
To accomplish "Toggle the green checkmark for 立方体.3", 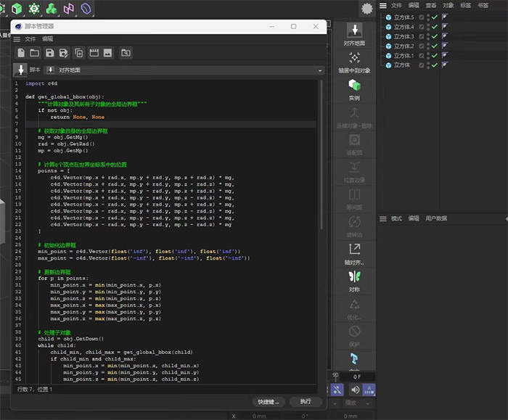I will click(435, 36).
